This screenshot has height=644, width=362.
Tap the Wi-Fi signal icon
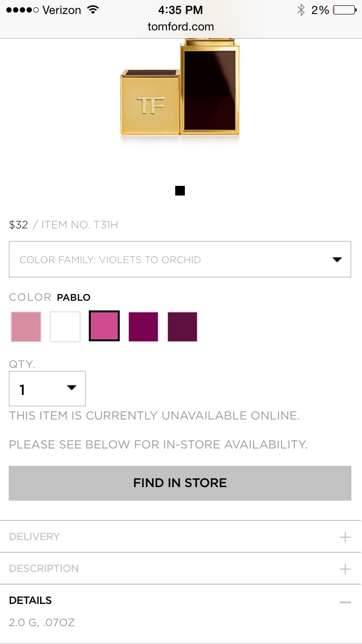[92, 10]
